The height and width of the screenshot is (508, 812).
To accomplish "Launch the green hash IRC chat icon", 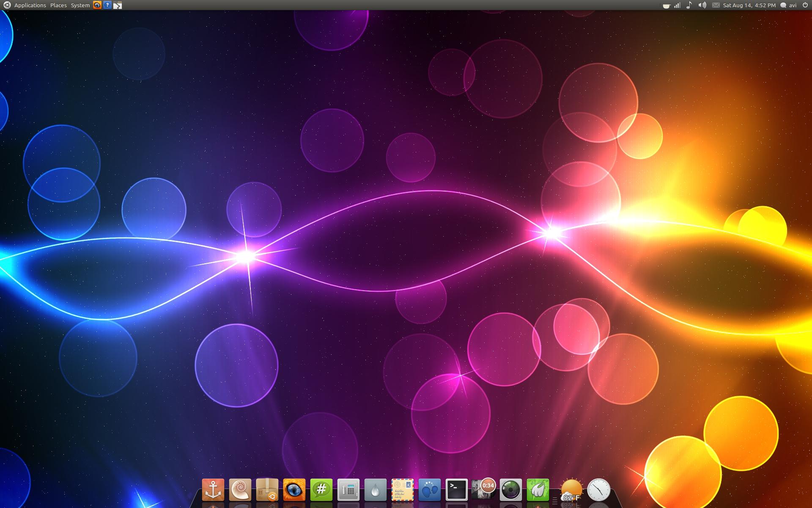I will tap(321, 490).
